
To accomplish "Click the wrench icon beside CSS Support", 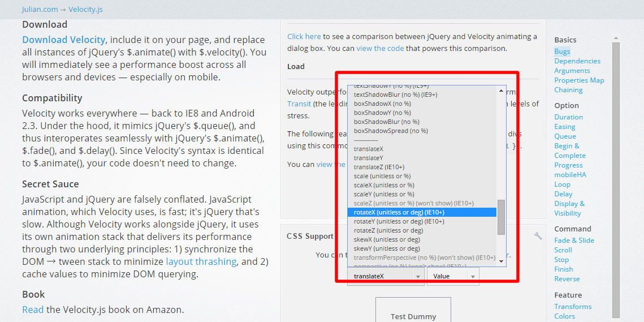I will click(x=538, y=235).
